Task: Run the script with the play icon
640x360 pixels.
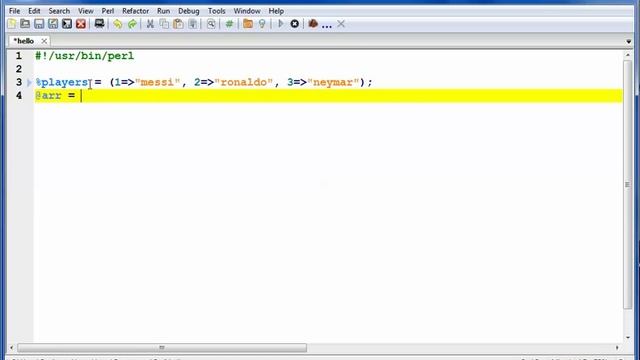Action: pyautogui.click(x=280, y=24)
